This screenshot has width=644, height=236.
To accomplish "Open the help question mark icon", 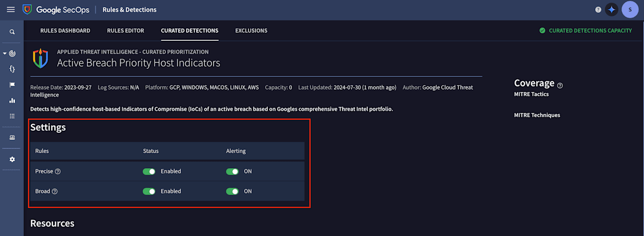I will coord(598,10).
